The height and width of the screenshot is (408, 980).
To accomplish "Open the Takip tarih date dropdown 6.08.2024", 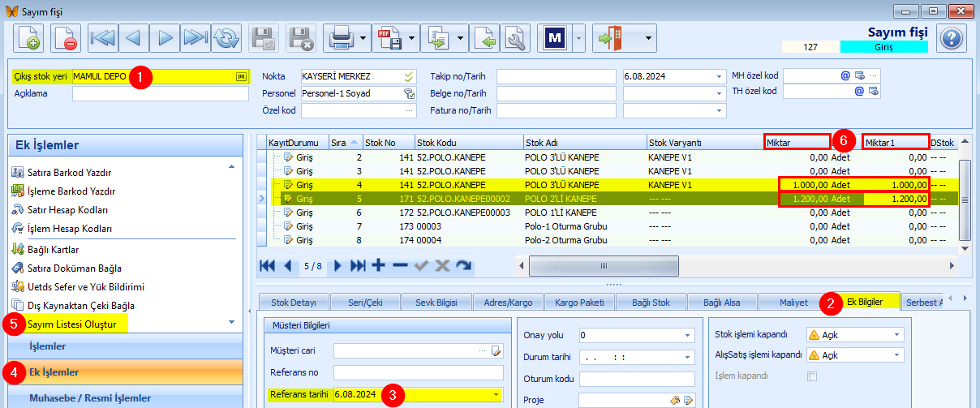I will (x=719, y=76).
